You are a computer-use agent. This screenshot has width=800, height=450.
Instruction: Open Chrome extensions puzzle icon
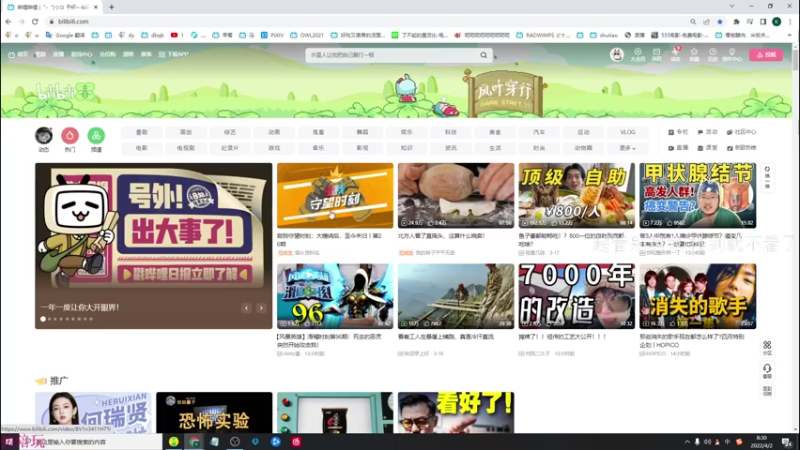tap(736, 21)
